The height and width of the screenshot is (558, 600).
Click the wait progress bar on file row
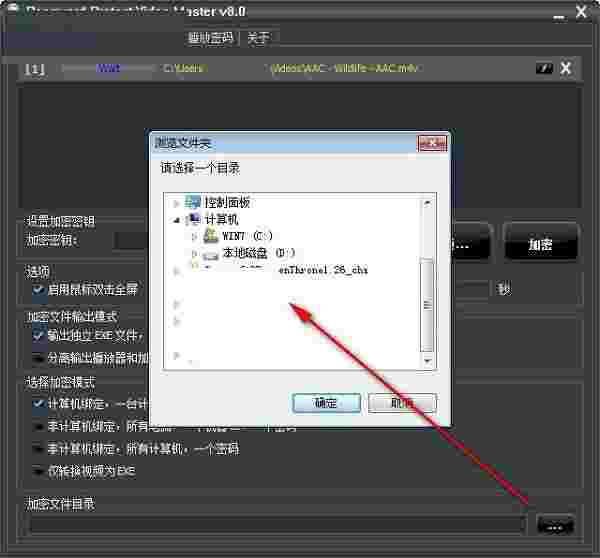pos(108,69)
